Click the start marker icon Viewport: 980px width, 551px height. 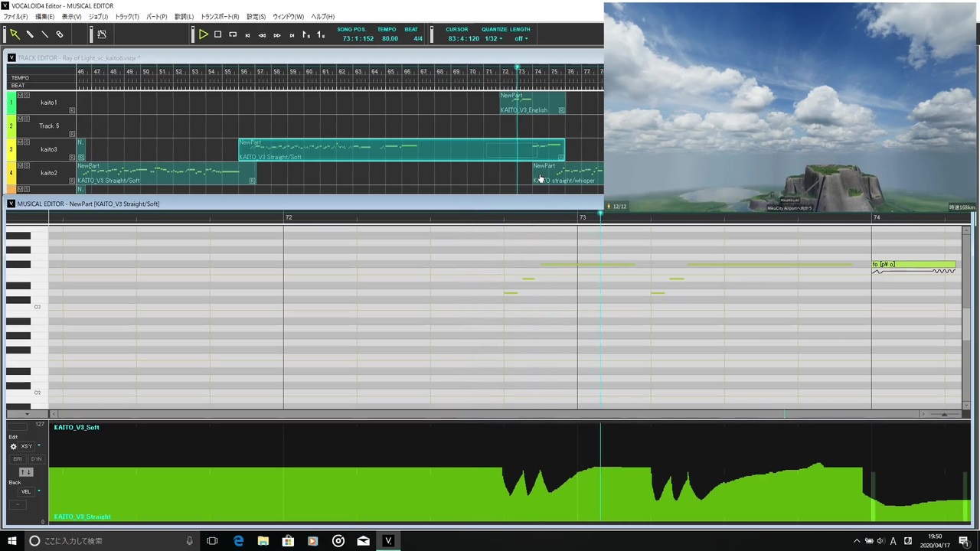pyautogui.click(x=306, y=34)
